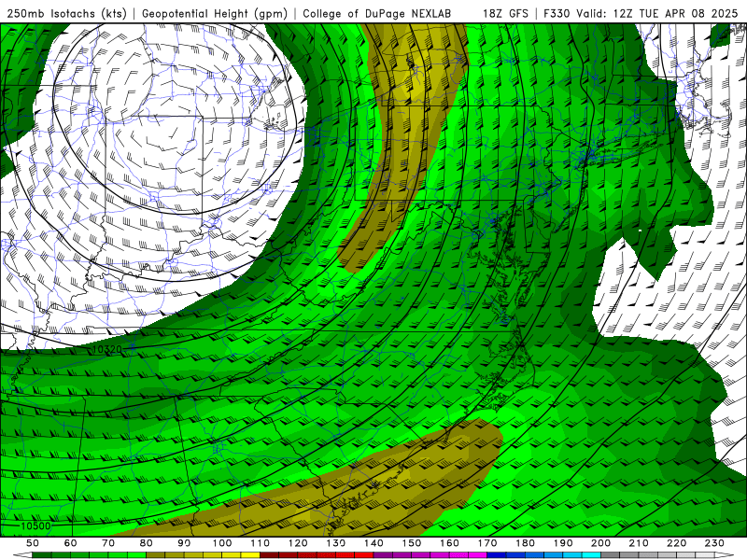Select the darkest gray swatch starting at 200
This screenshot has height=560, width=747.
pyautogui.click(x=611, y=555)
